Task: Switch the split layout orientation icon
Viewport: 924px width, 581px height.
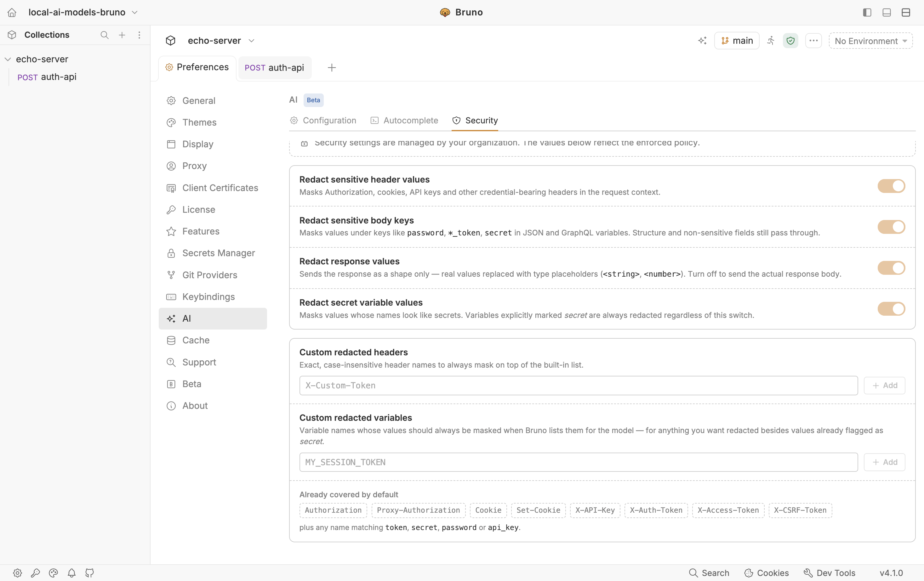Action: tap(906, 12)
